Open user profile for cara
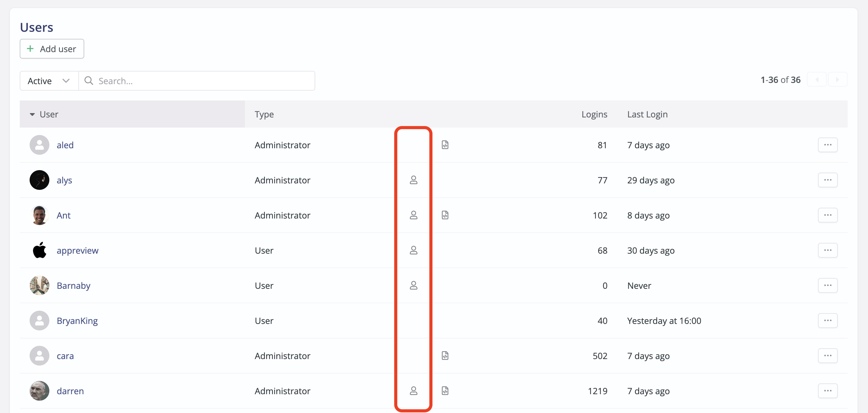This screenshot has height=413, width=868. coord(65,355)
